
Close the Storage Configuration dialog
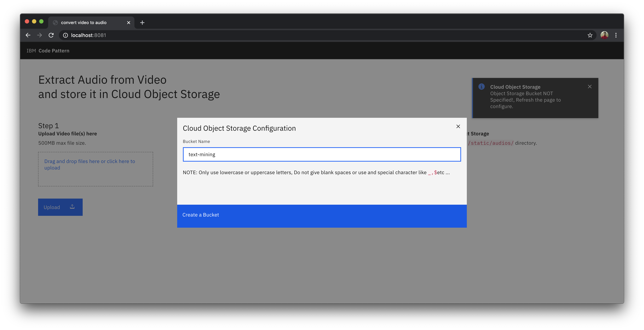(458, 126)
